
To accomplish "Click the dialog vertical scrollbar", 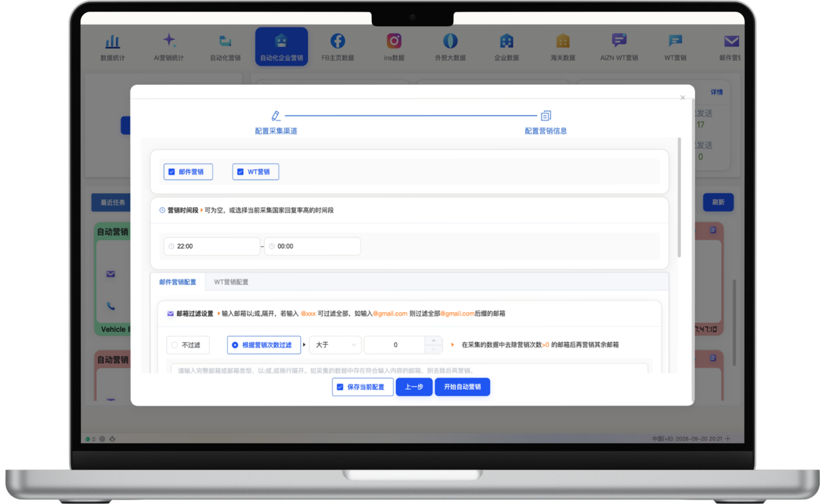I will pyautogui.click(x=679, y=198).
